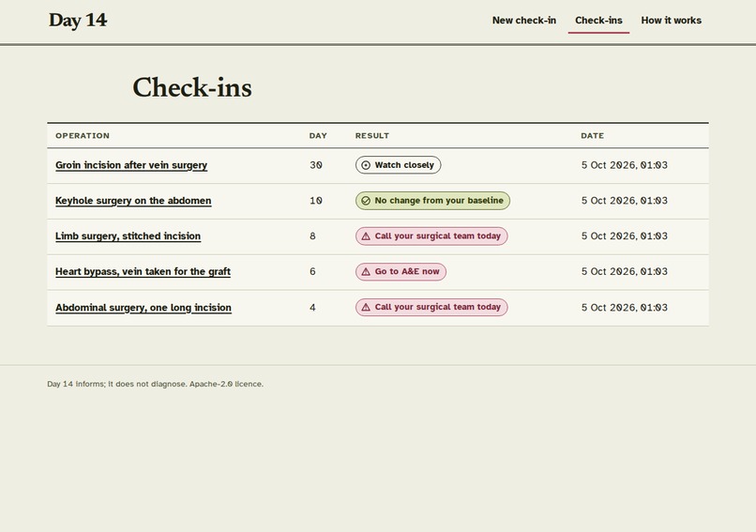The image size is (756, 532).
Task: Open Limb surgery, stitched incision check-in
Action: click(128, 236)
